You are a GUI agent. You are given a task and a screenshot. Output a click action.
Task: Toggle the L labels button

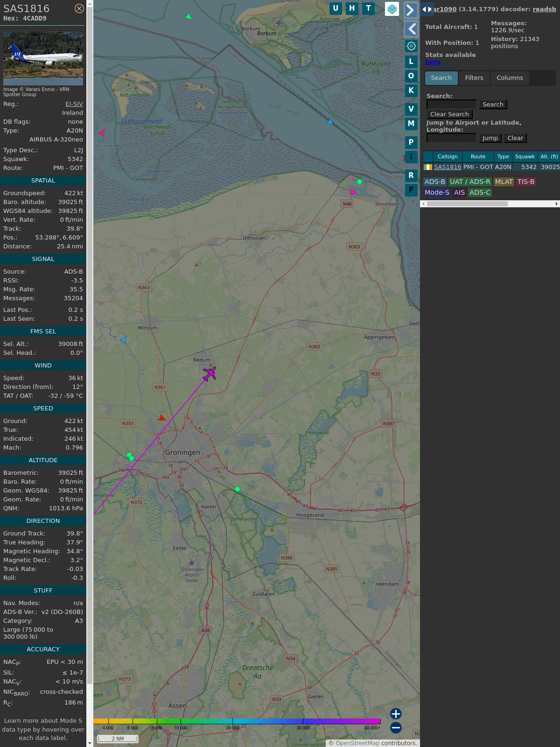click(411, 62)
